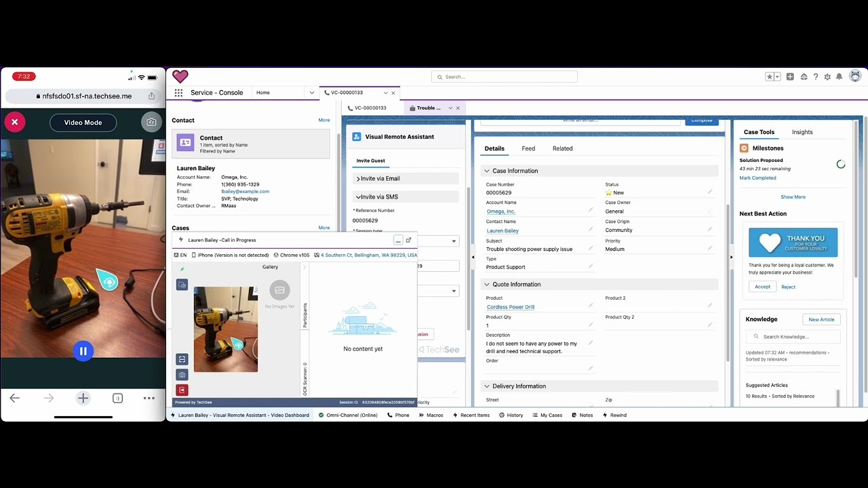The width and height of the screenshot is (868, 488).
Task: Reject the Next Best Action offer
Action: 788,287
